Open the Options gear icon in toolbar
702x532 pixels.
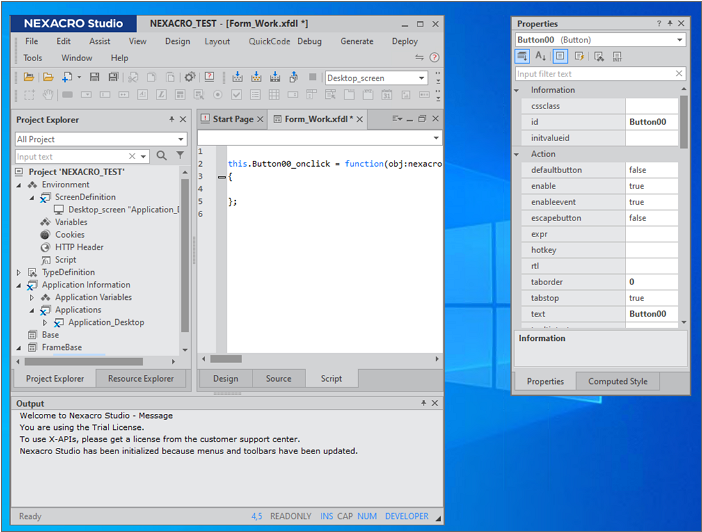[189, 77]
